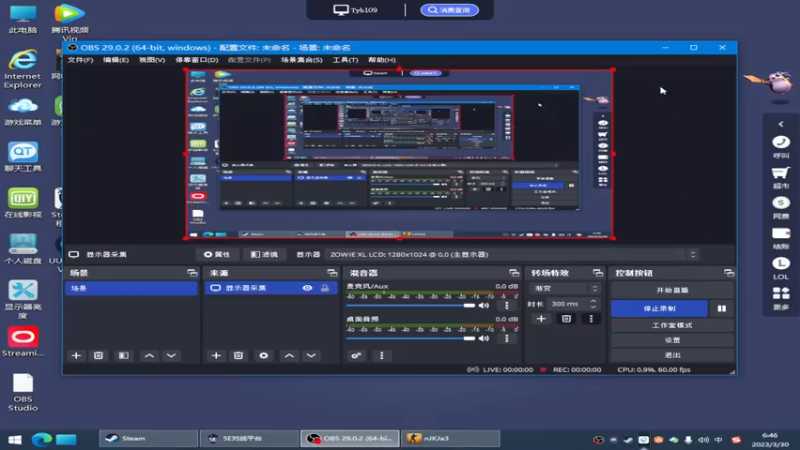Add a new source with plus button

216,356
